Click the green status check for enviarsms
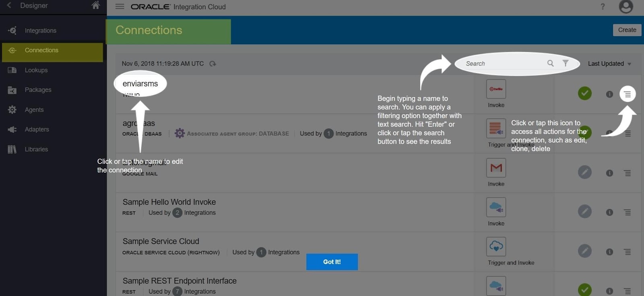Viewport: 644px width, 296px height. tap(585, 93)
